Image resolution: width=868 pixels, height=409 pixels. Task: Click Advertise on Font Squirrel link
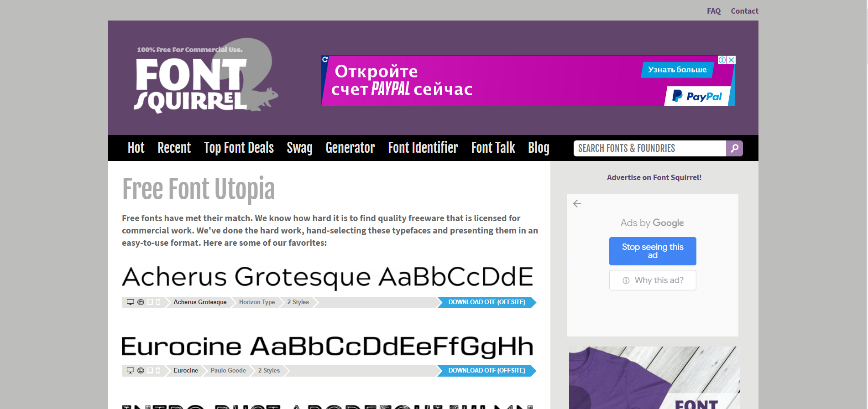point(654,177)
